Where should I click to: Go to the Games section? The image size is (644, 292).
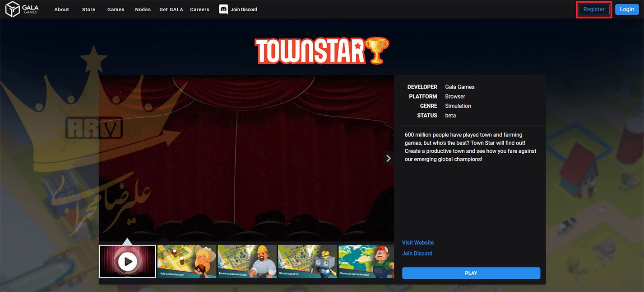(116, 9)
